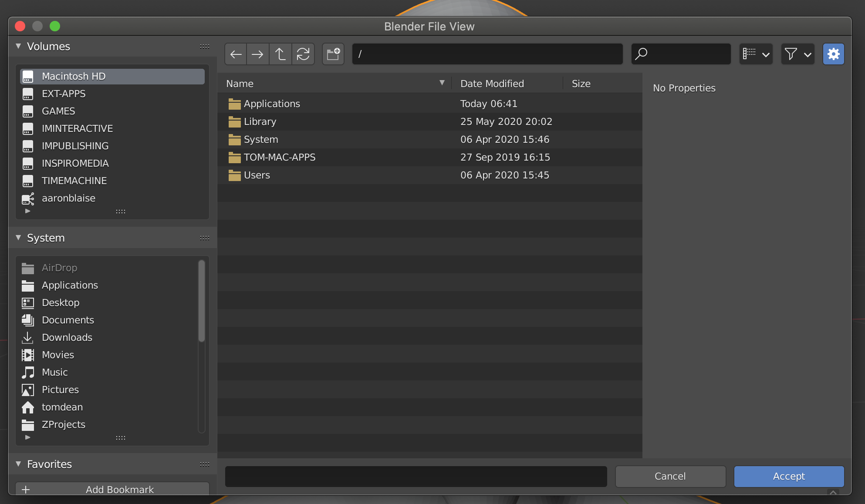Open the display mode dropdown
The width and height of the screenshot is (865, 504).
[x=756, y=54]
